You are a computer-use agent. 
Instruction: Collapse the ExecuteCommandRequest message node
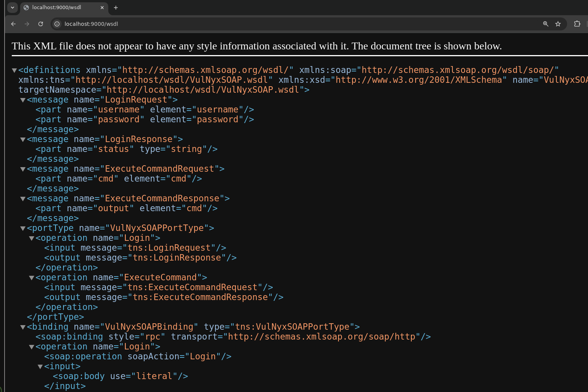(23, 169)
